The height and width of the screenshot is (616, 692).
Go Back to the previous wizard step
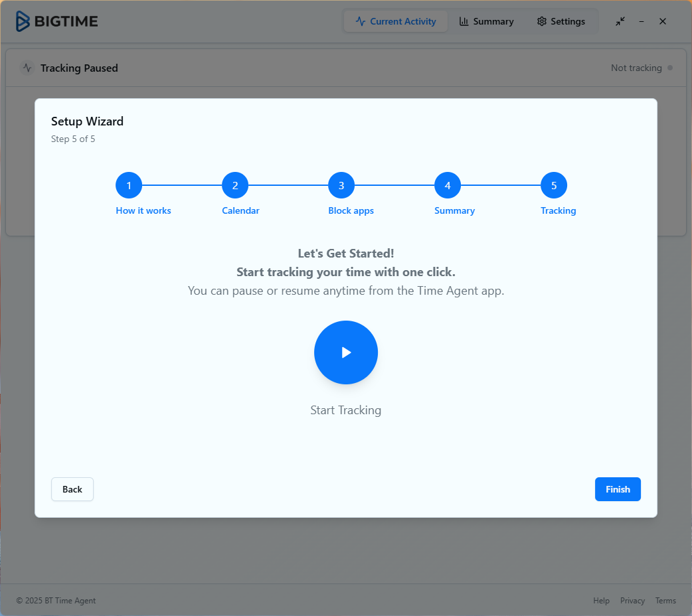pos(72,489)
